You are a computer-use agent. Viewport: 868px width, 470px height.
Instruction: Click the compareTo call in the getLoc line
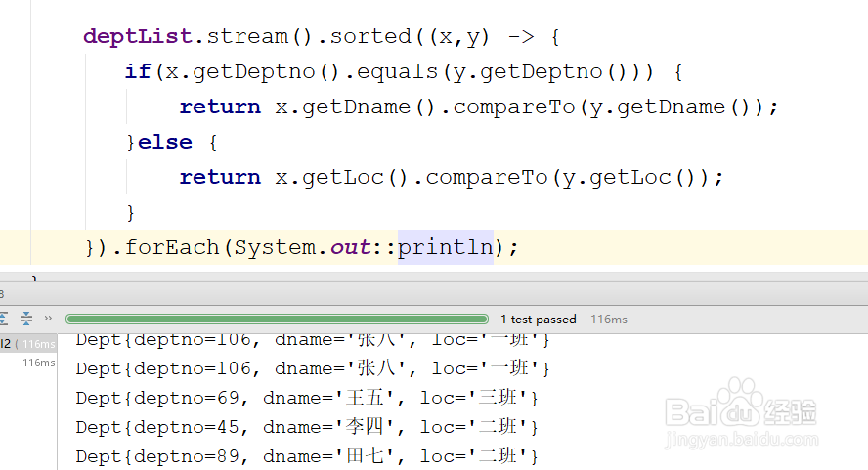point(487,177)
